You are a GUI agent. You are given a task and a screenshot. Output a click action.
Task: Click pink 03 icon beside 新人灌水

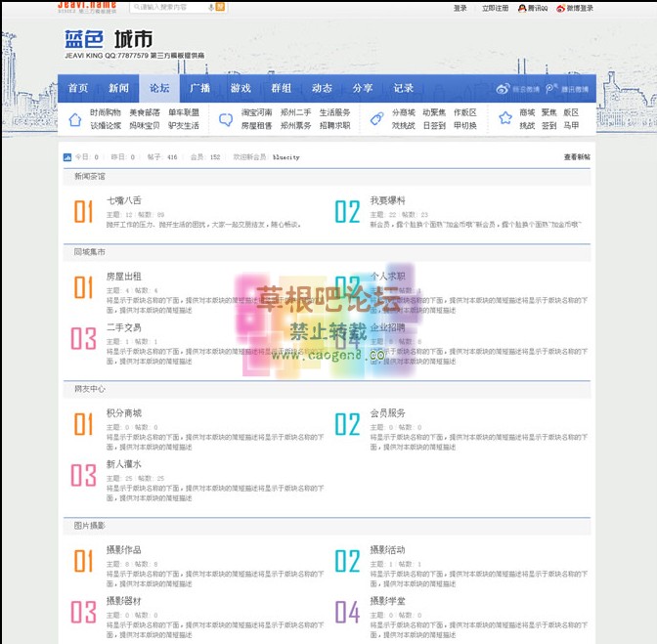coord(83,475)
